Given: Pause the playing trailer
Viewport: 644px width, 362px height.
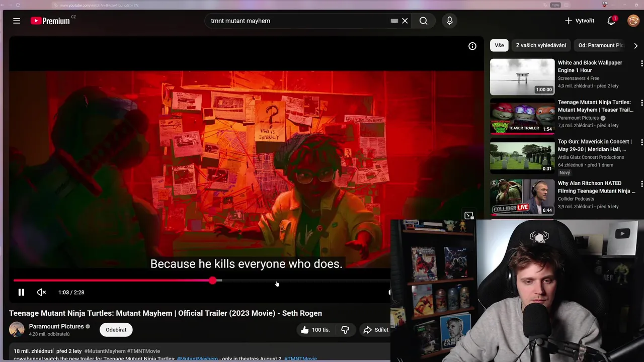Looking at the screenshot, I should click(21, 292).
